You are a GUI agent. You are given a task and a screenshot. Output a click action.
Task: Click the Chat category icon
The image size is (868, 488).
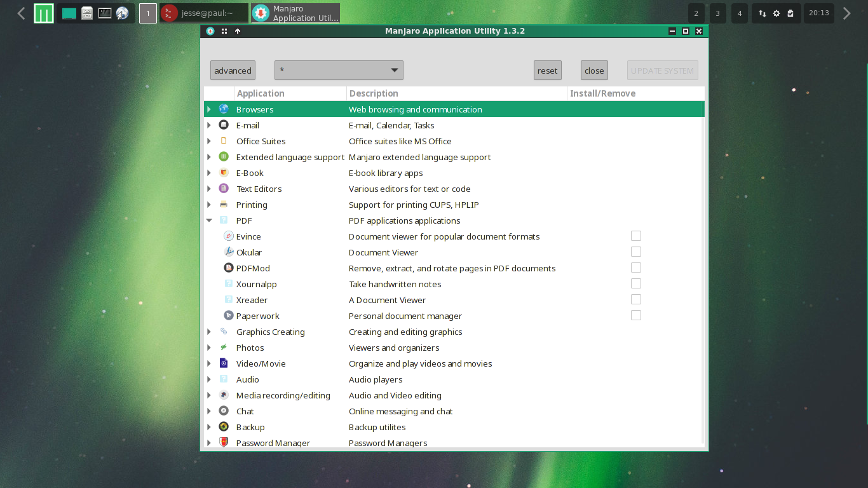[224, 411]
